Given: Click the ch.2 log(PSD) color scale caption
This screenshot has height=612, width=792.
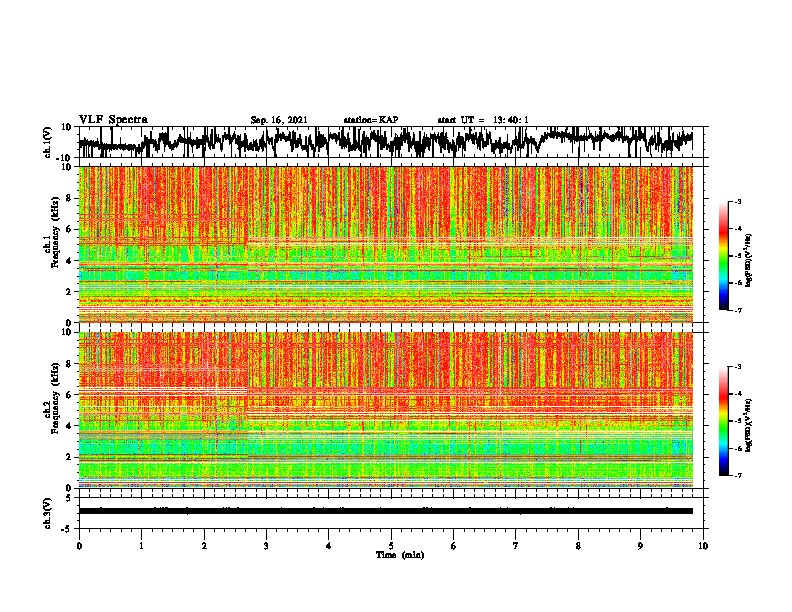Looking at the screenshot, I should point(749,425).
